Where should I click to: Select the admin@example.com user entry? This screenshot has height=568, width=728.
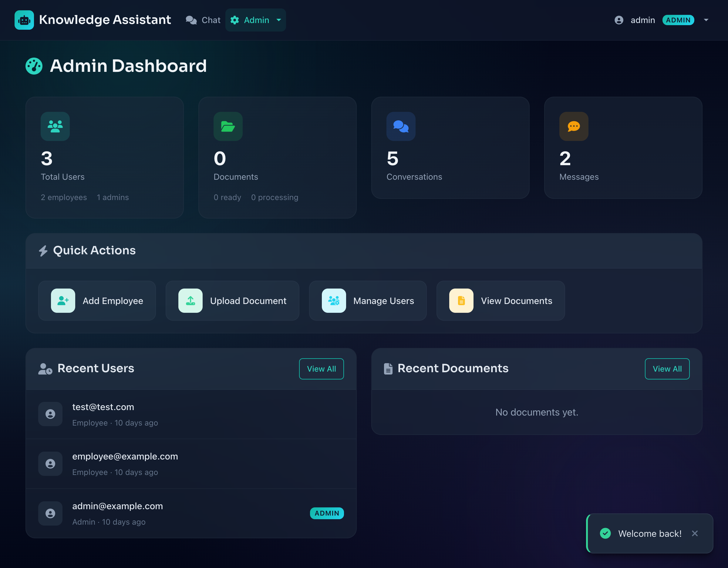point(191,513)
